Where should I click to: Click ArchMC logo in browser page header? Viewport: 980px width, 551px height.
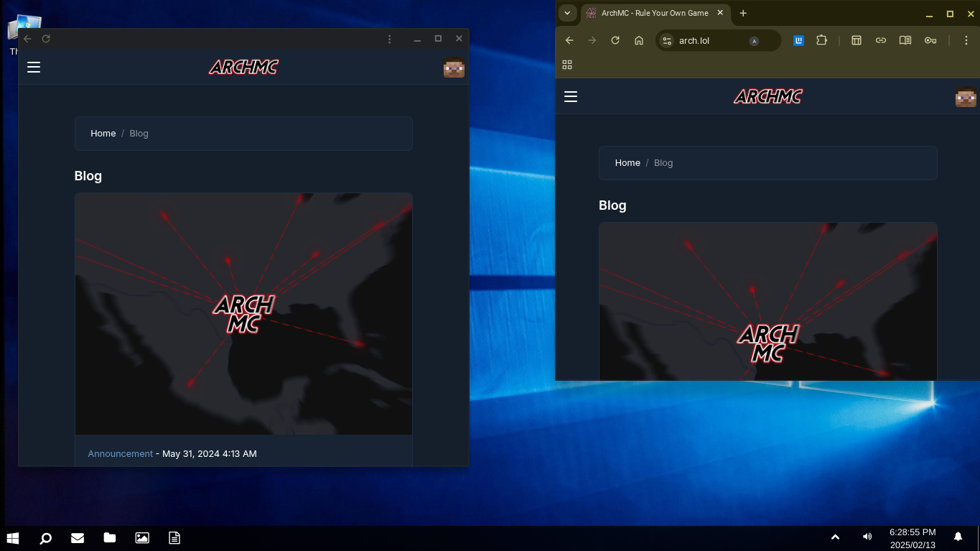[x=767, y=96]
